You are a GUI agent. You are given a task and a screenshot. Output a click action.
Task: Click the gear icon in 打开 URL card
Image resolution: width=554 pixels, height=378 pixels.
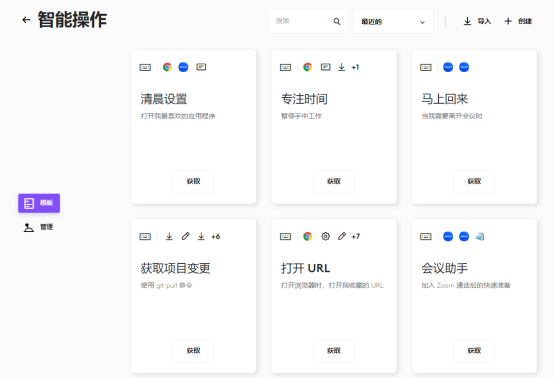(x=325, y=236)
